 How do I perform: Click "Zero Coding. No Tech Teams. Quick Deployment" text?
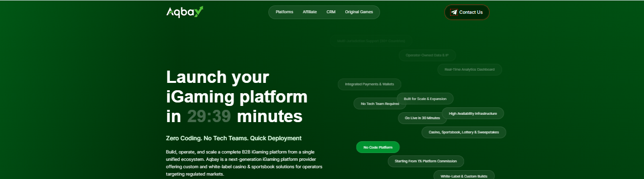pyautogui.click(x=234, y=138)
